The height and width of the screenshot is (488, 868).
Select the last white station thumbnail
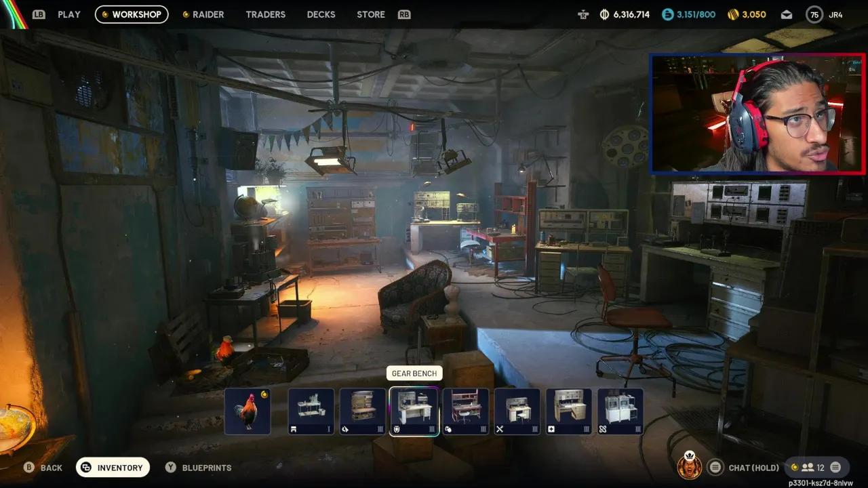click(x=620, y=411)
